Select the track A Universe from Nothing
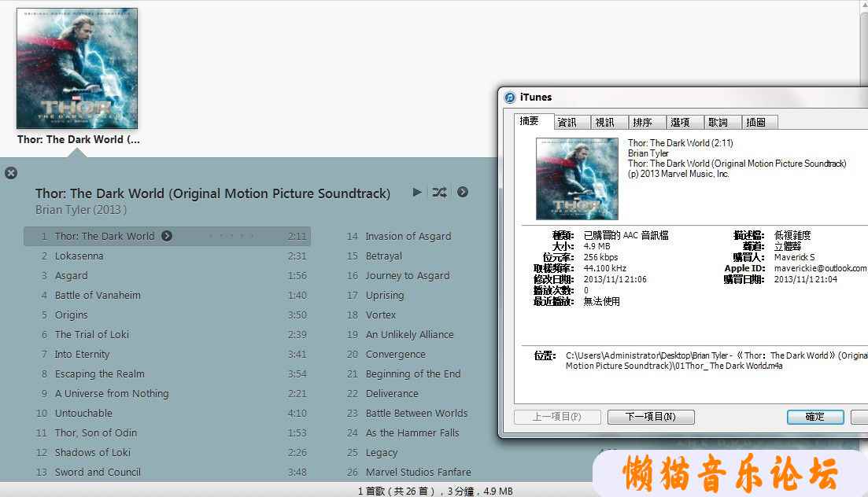This screenshot has width=868, height=497. 167,393
